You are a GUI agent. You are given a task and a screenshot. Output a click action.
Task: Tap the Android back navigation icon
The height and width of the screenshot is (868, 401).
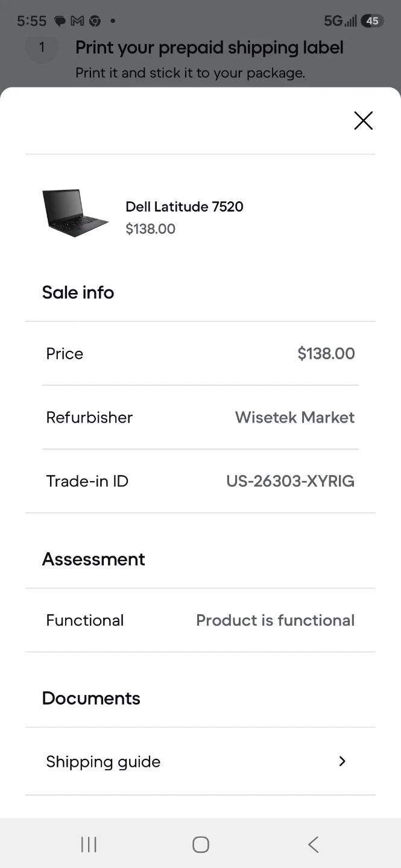[x=313, y=844]
